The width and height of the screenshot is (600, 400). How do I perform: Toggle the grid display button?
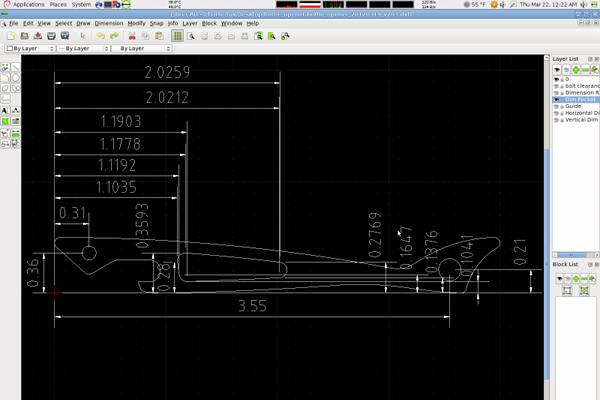click(177, 36)
